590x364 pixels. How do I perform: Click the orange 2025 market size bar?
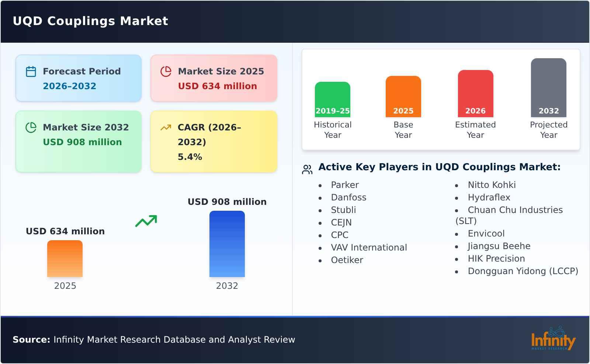(x=65, y=259)
